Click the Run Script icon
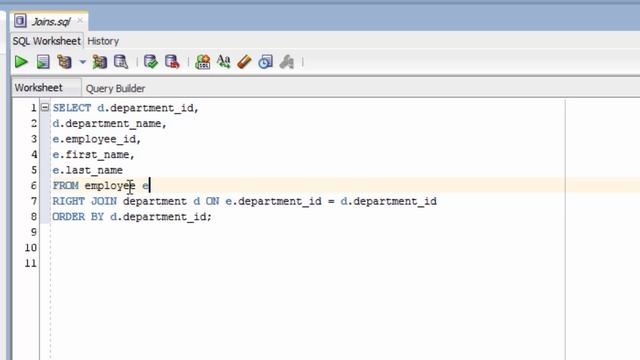Screen dimensions: 640x360 (x=43, y=62)
